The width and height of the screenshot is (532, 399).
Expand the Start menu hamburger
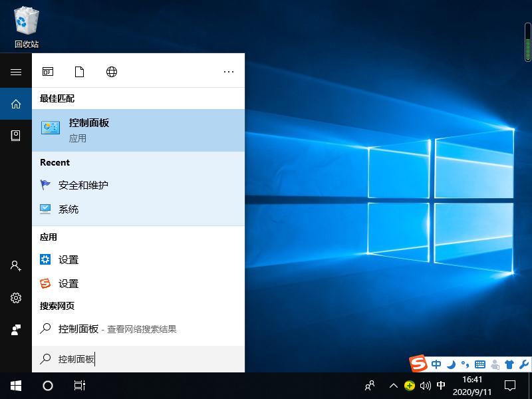point(15,72)
